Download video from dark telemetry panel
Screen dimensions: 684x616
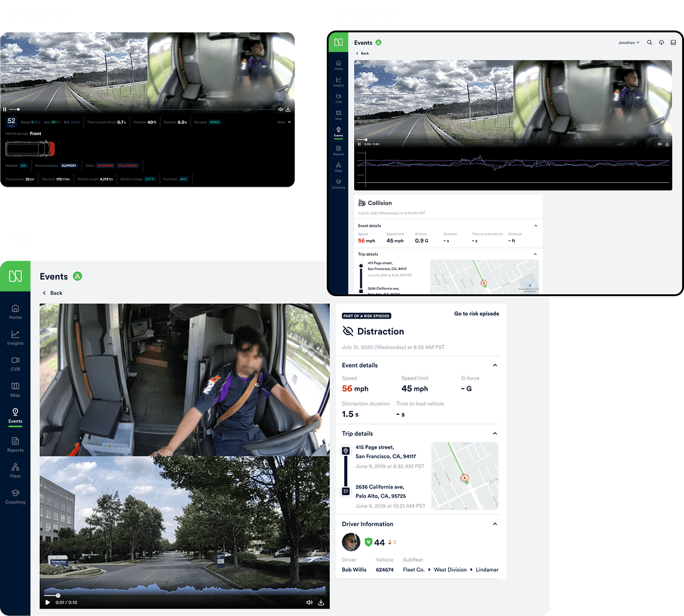point(288,110)
